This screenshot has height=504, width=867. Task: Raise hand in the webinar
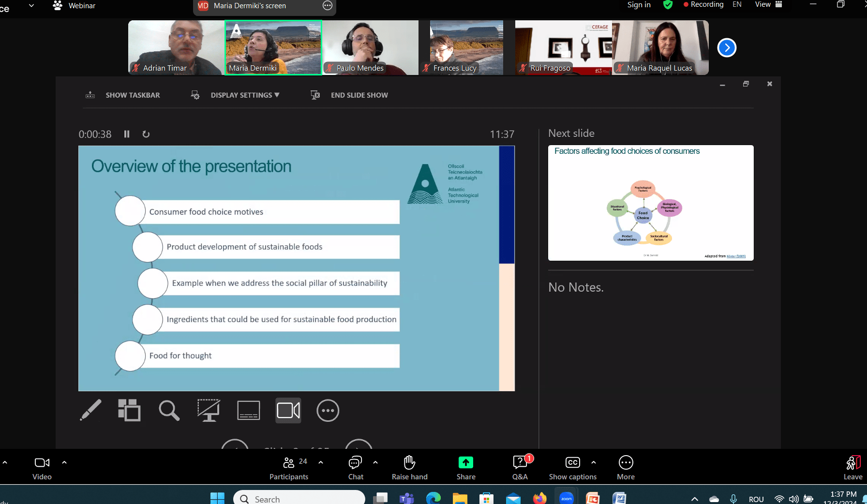coord(409,467)
